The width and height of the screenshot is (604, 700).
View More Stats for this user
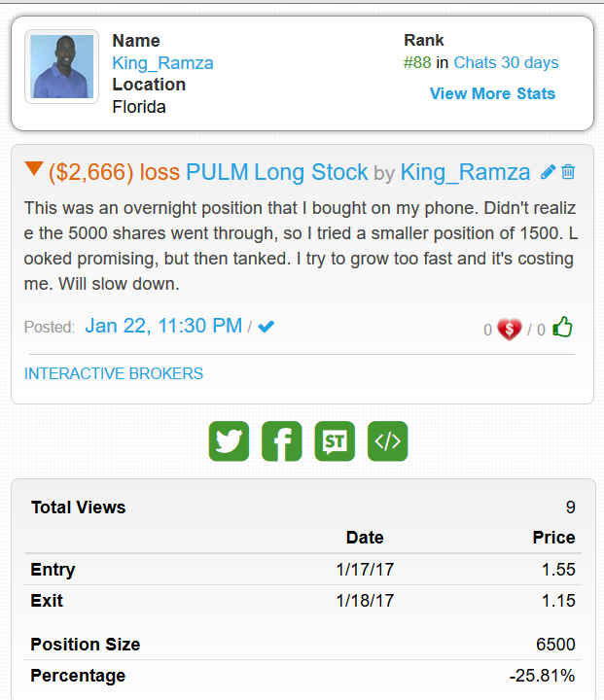click(492, 93)
